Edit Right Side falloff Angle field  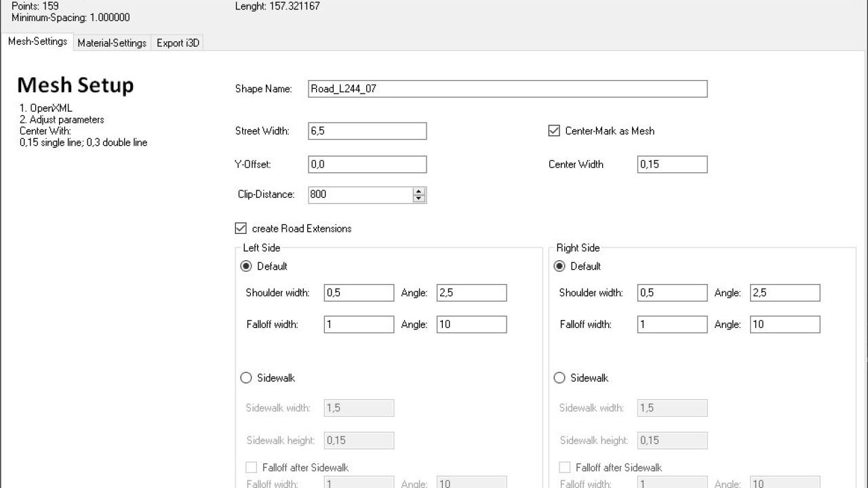[785, 324]
